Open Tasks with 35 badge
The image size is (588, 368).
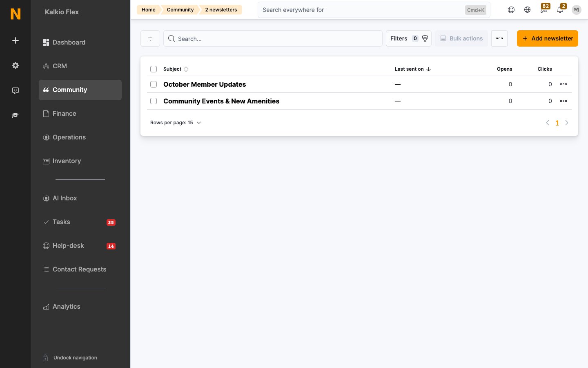[x=80, y=222]
